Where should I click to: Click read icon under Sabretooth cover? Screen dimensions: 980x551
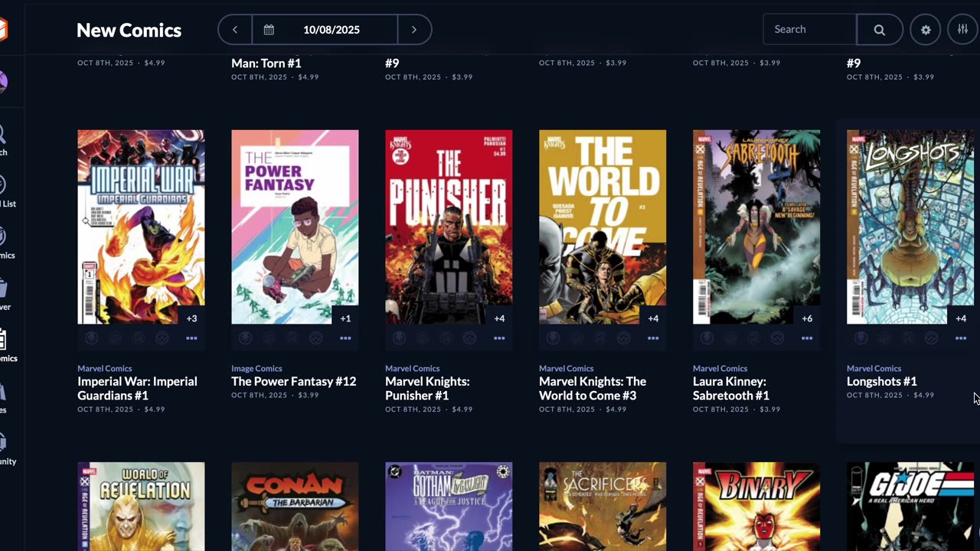pyautogui.click(x=754, y=338)
